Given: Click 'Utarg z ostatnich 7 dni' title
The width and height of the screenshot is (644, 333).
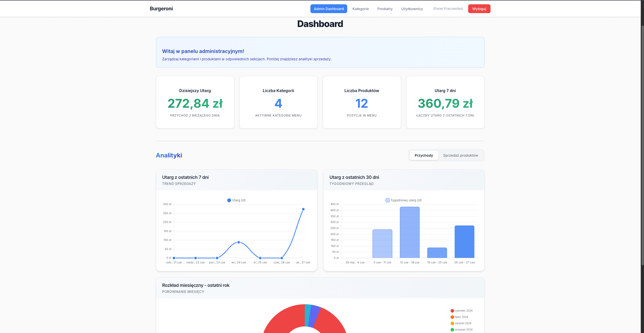Looking at the screenshot, I should coord(185,177).
